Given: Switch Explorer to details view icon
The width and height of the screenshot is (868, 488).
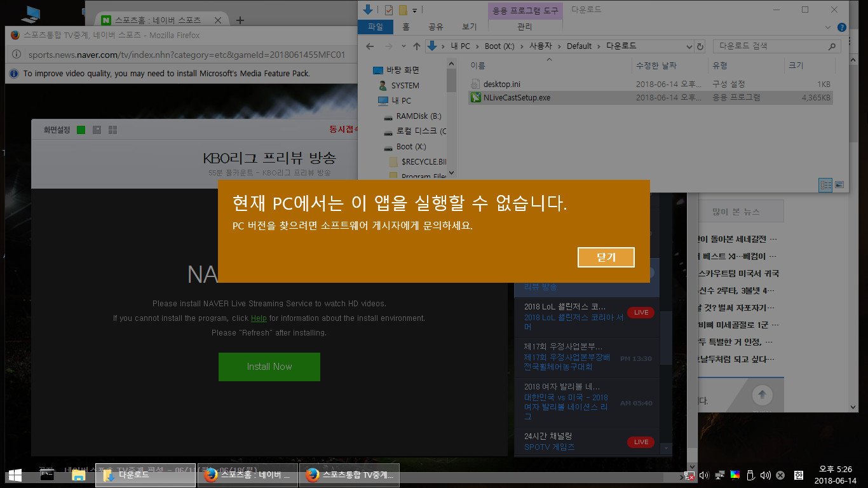Looking at the screenshot, I should (825, 185).
